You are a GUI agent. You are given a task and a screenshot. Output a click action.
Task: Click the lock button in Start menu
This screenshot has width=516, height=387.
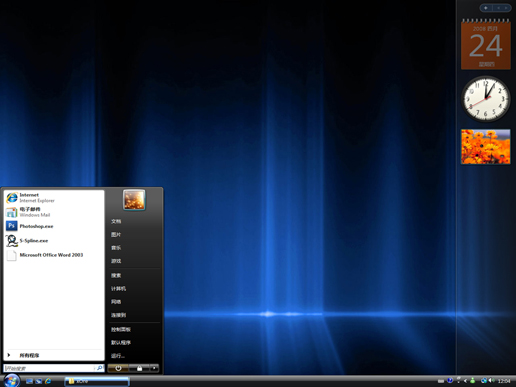tap(139, 368)
